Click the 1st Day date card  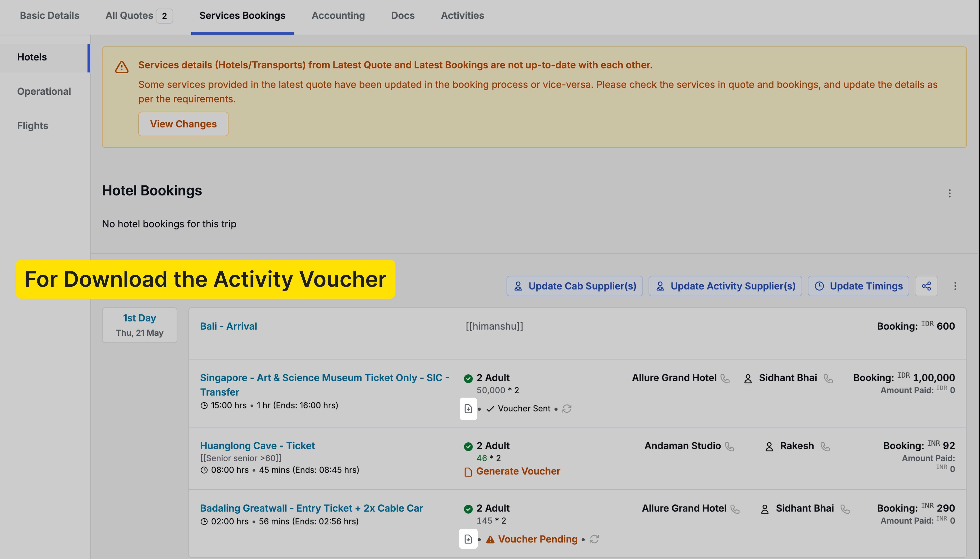pyautogui.click(x=140, y=325)
